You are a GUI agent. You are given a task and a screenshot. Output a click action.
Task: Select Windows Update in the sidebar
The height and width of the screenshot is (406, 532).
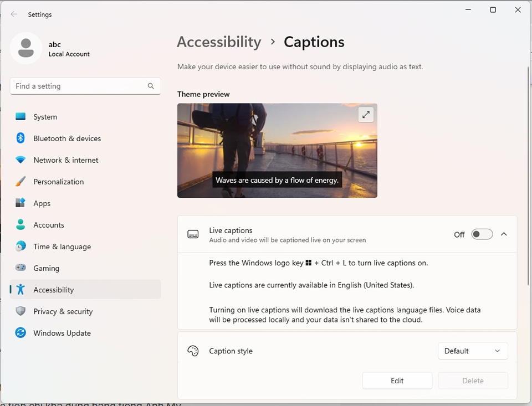click(62, 333)
